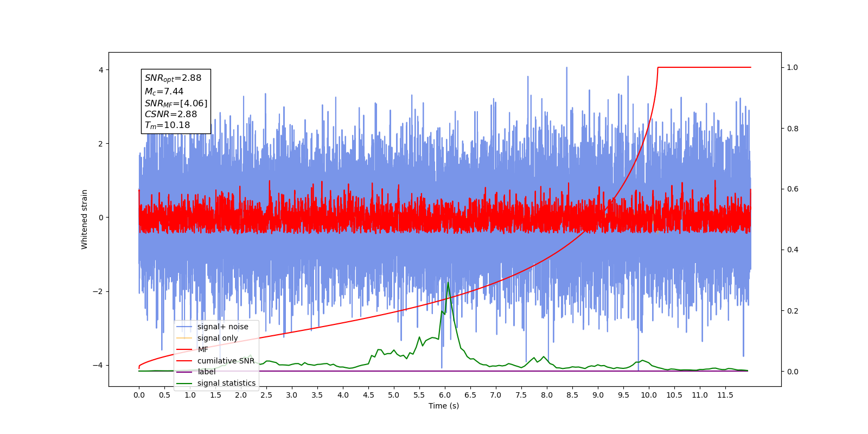
Task: Click the 3.0 tick on time axis
Action: tap(292, 395)
